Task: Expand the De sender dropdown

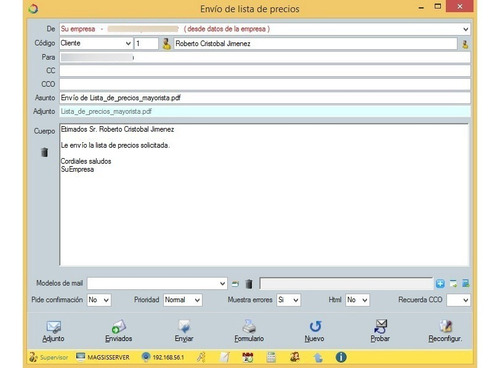Action: coord(466,29)
